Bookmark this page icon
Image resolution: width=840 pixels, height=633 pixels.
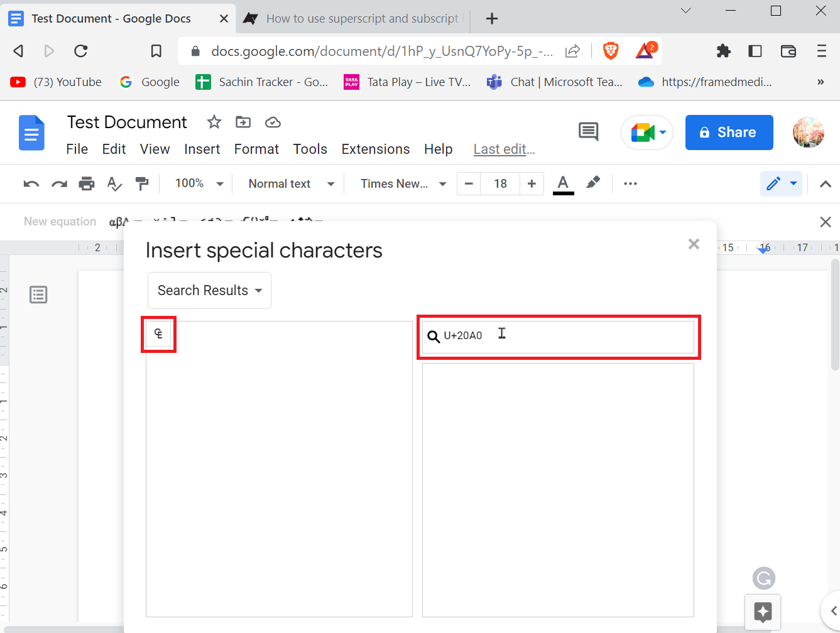(156, 51)
